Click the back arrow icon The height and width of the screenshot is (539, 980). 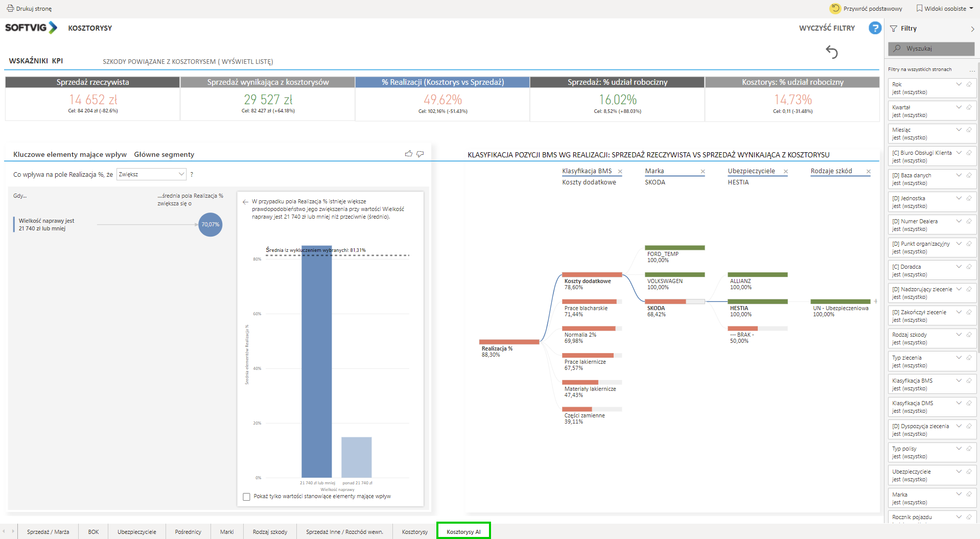[831, 52]
